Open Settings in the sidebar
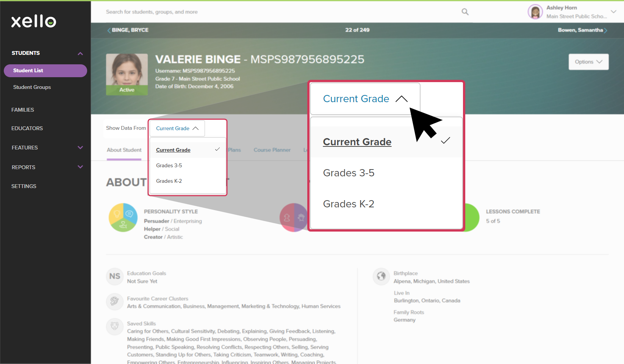This screenshot has height=364, width=624. (x=24, y=186)
